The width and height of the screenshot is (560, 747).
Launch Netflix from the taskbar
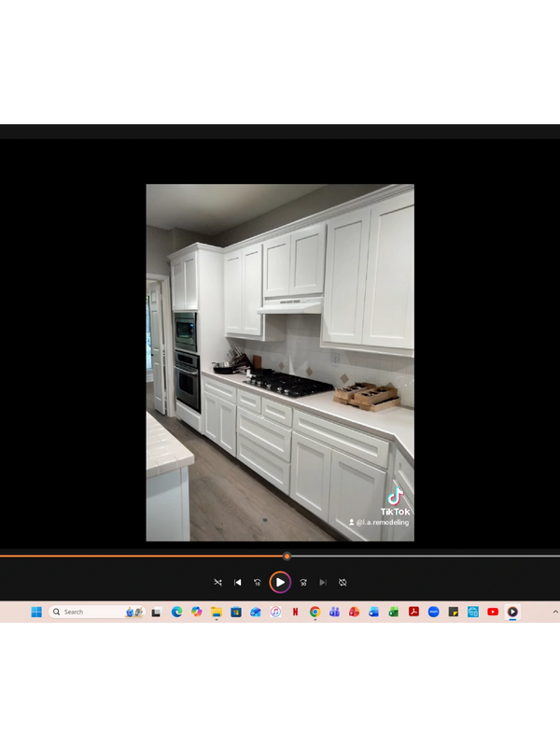click(x=295, y=612)
